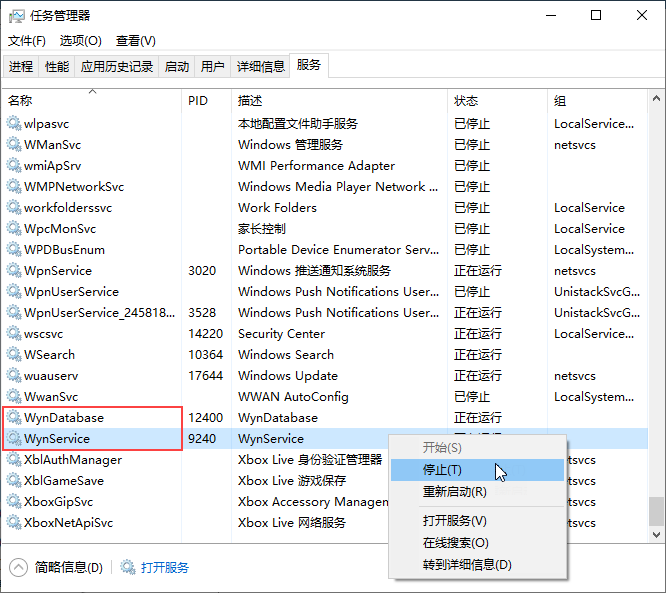Click the Windows Update description cell
666x593 pixels.
288,376
